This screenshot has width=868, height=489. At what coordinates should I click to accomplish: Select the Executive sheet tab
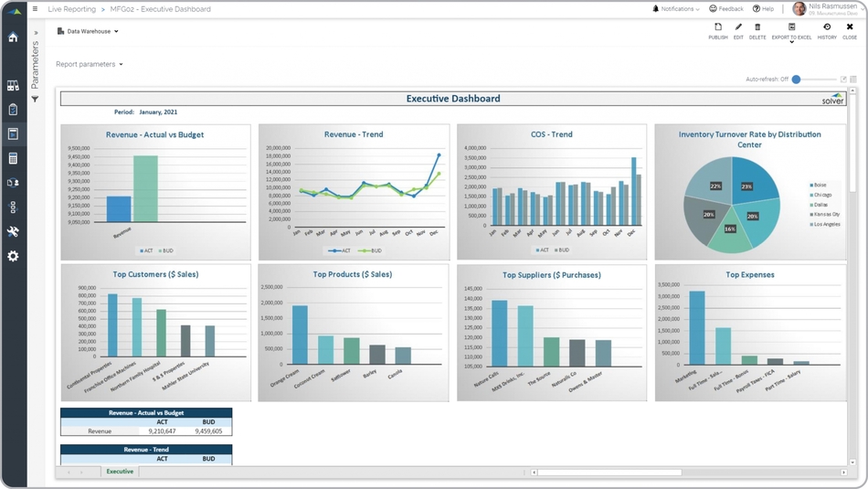tap(120, 472)
